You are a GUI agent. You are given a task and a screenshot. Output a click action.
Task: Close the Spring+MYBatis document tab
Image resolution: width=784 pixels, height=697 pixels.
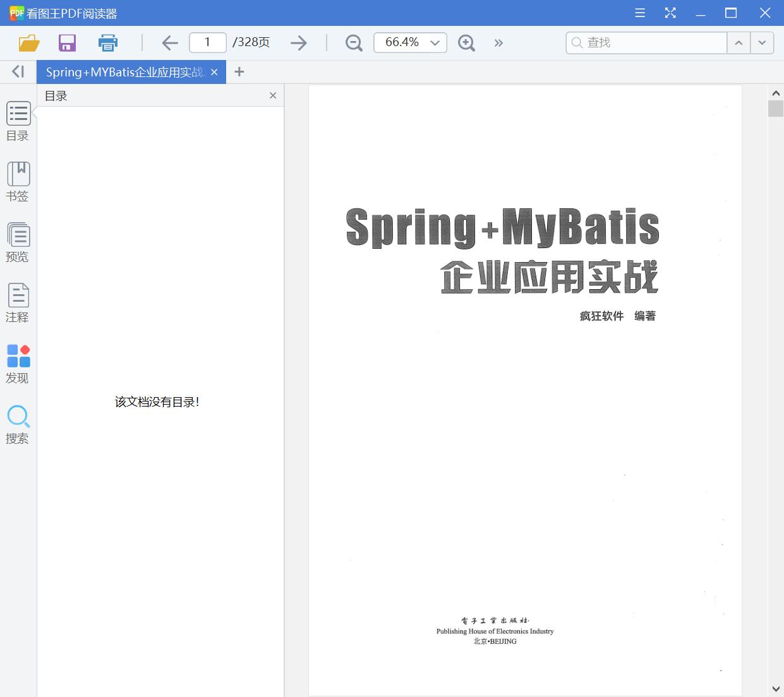point(214,72)
